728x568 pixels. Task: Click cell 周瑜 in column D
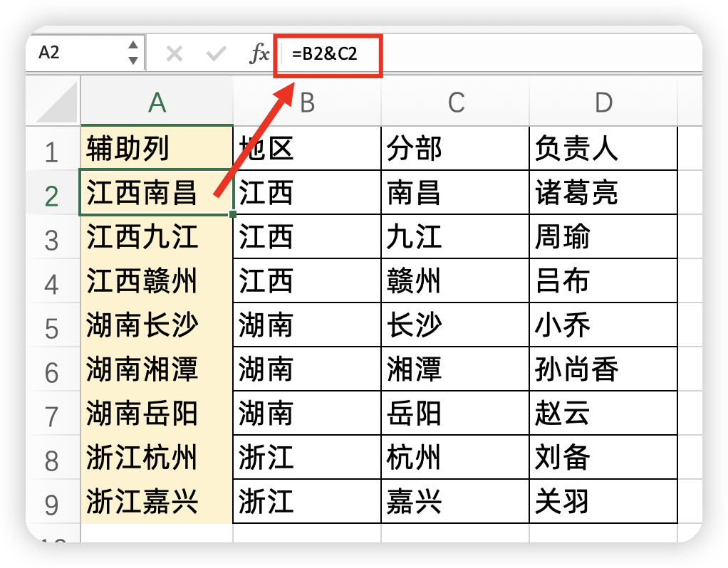coord(603,236)
